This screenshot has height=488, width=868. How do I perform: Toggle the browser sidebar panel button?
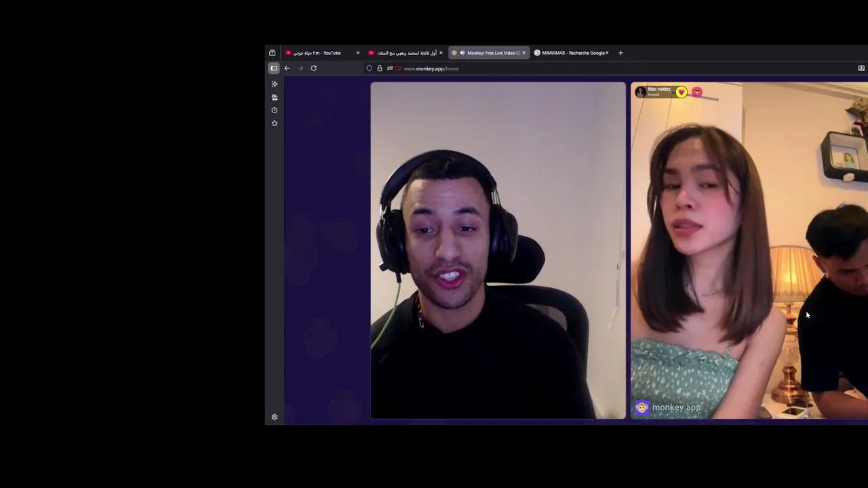274,68
